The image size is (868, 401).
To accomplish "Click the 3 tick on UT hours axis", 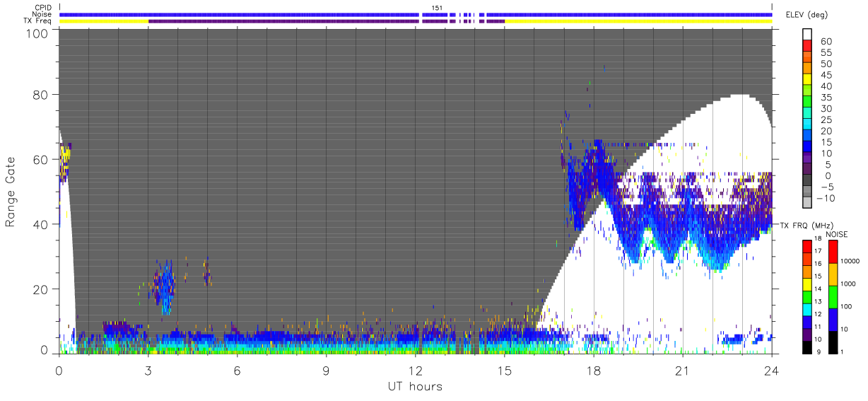I will (148, 369).
